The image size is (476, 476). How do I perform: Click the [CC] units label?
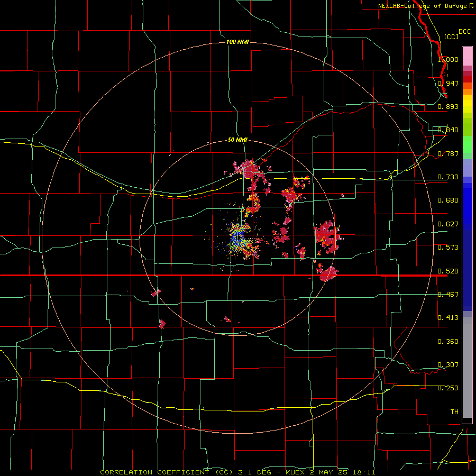click(x=451, y=36)
